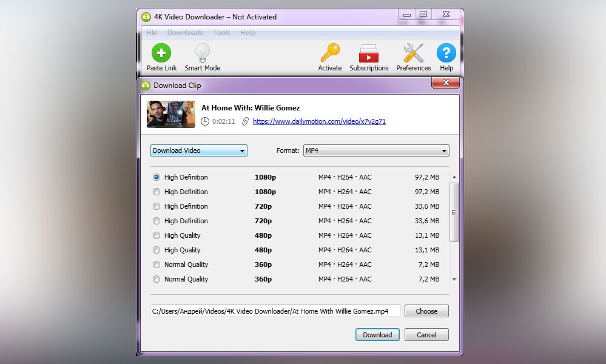Click the 0:02:11 duration text
The image size is (606, 364).
pyautogui.click(x=223, y=121)
